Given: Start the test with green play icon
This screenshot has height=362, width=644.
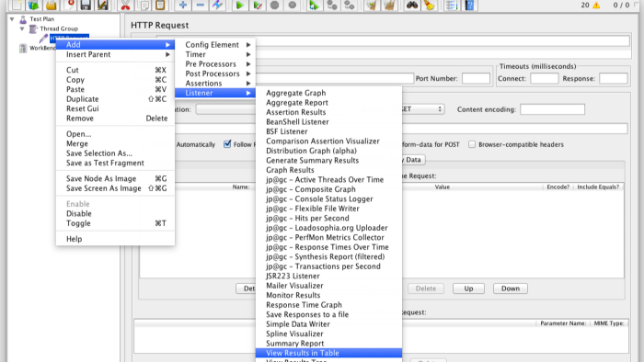Looking at the screenshot, I should click(239, 5).
